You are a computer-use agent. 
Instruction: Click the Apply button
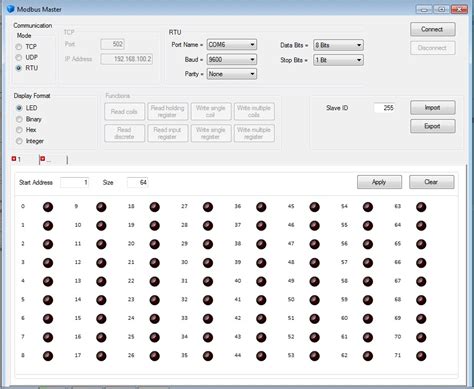[379, 182]
